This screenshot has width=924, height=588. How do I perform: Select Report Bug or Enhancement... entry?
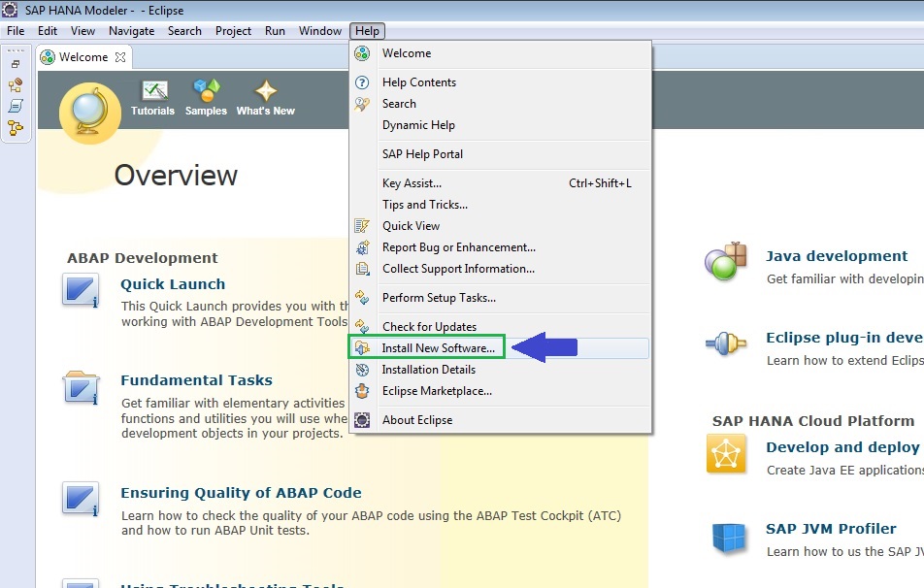point(500,247)
